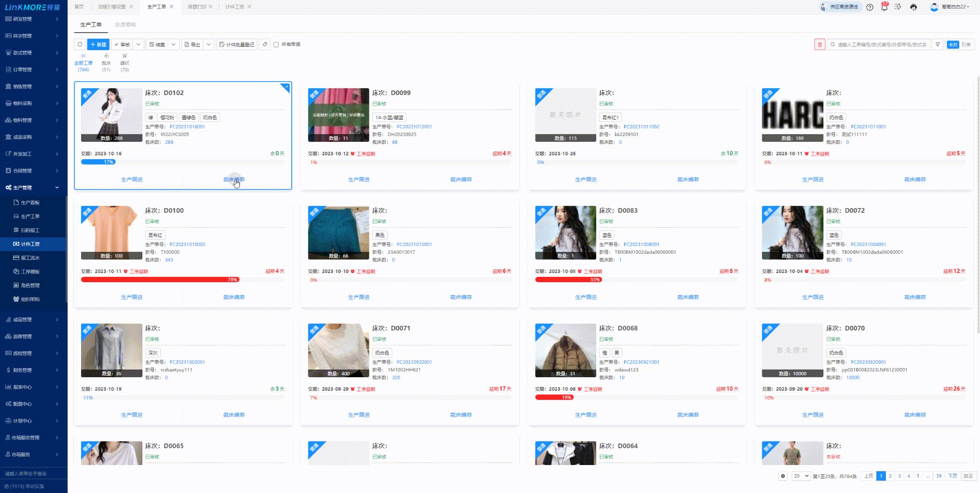The image size is (980, 493).
Task: Select the 生产工单 sub tab
Action: [91, 25]
